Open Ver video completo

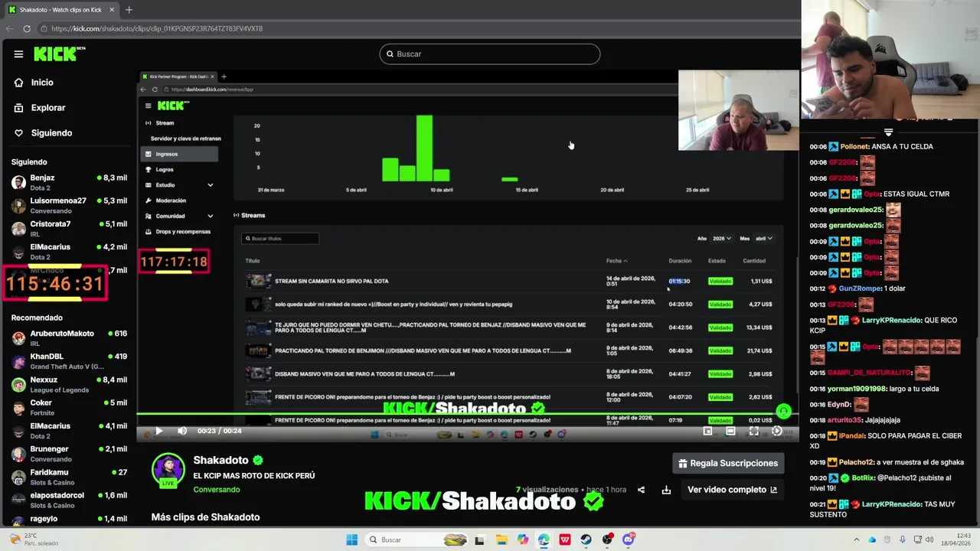[x=732, y=490]
